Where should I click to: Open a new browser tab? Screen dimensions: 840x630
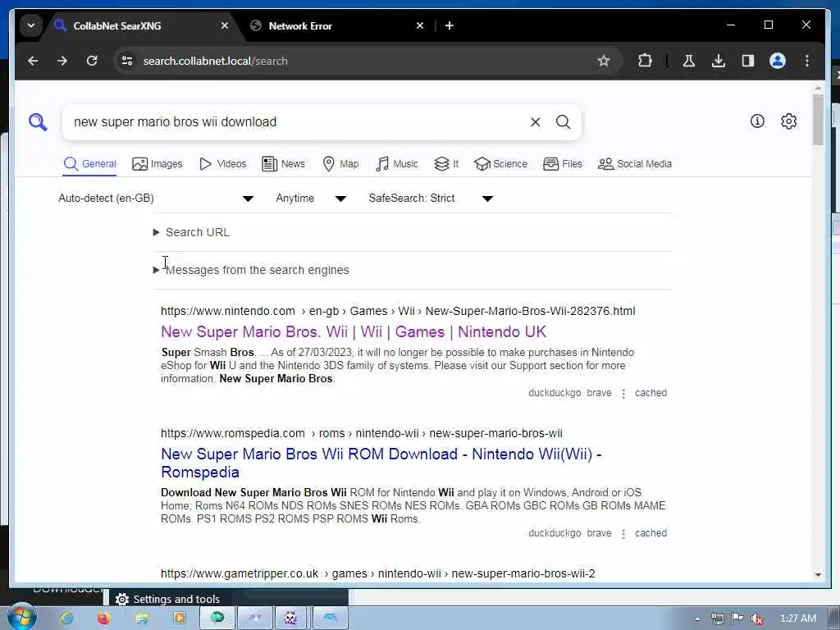[449, 25]
